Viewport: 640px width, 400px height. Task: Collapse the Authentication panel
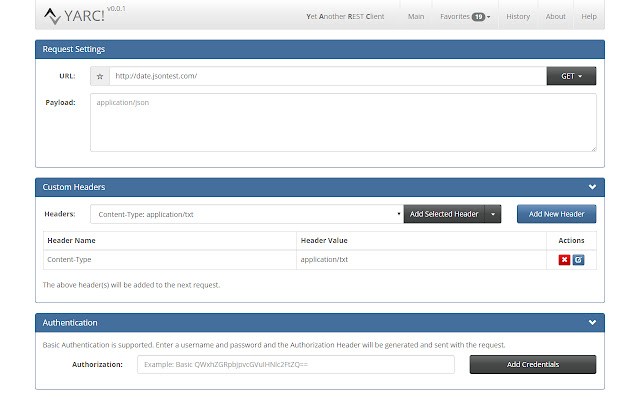(592, 323)
